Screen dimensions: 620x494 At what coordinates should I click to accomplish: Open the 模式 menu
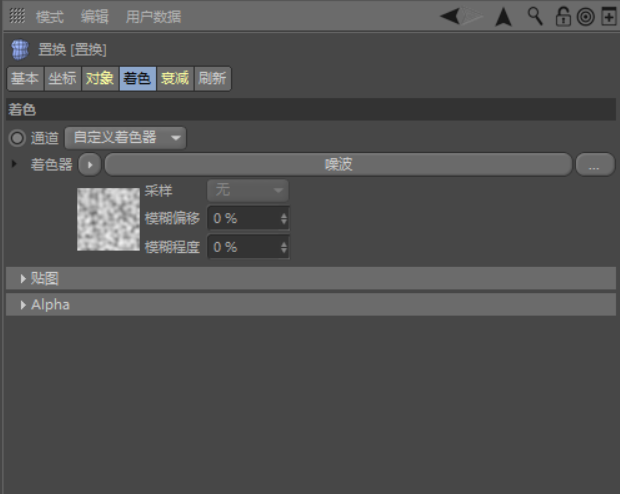(x=50, y=17)
